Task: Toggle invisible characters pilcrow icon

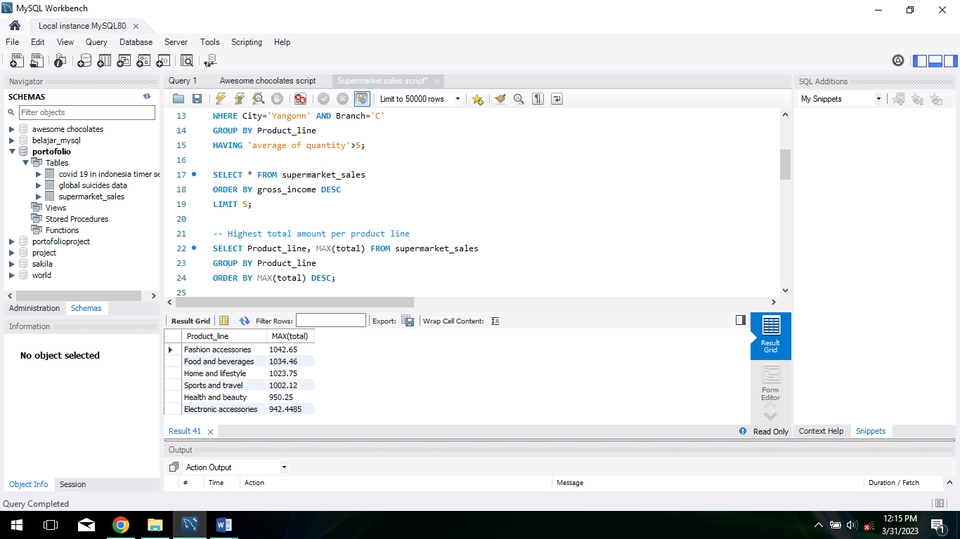Action: [x=538, y=99]
